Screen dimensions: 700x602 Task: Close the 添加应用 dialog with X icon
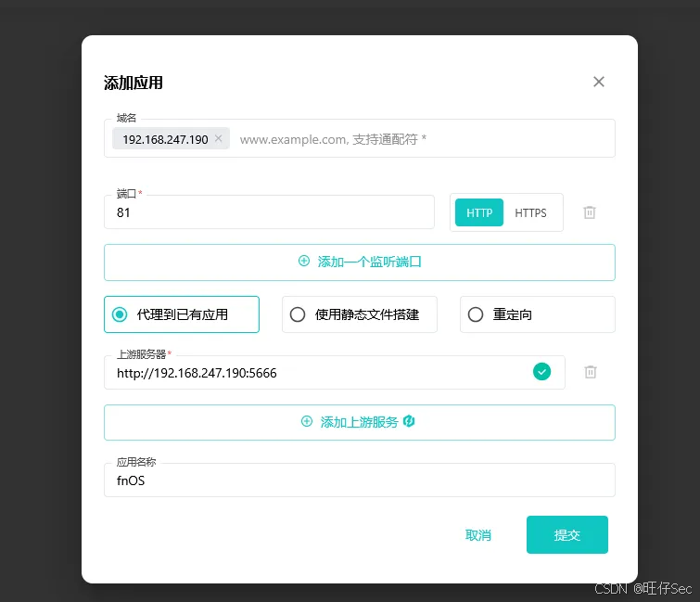599,82
